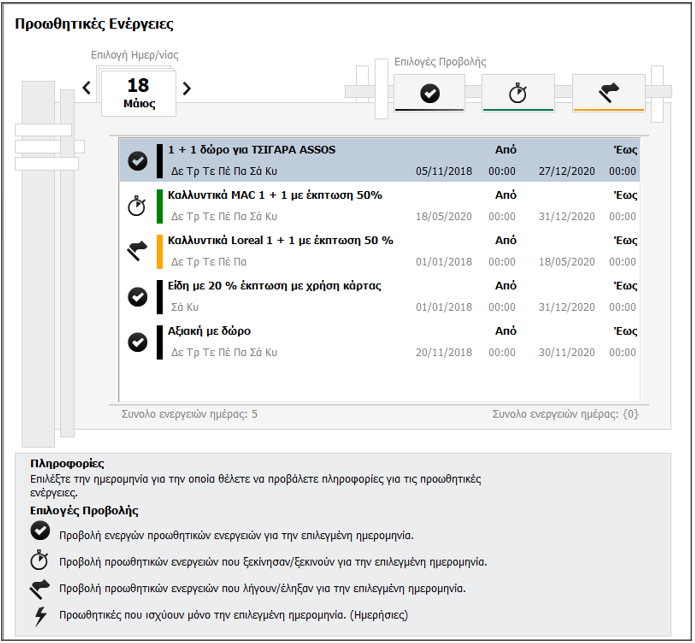Toggle the starting promotions stopwatch view button
Screen dimensions: 695x643
tap(517, 93)
